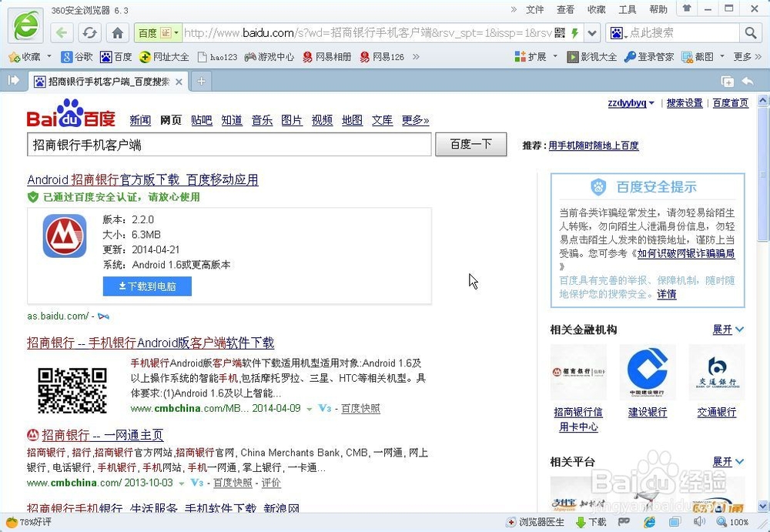This screenshot has width=770, height=532.
Task: Open 交通银行 related institution
Action: 716,412
